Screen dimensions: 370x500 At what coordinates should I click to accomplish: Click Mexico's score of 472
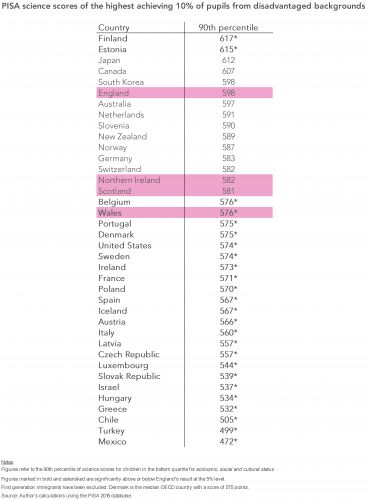[x=228, y=441]
